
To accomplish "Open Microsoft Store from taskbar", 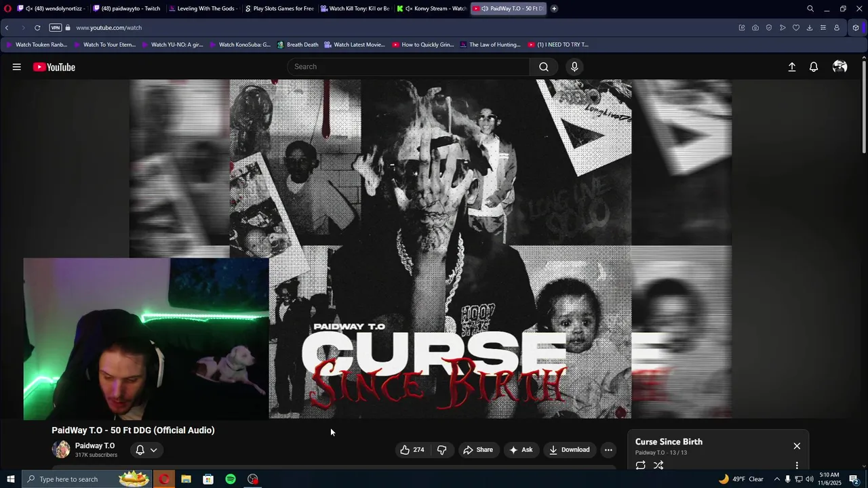I will tap(208, 479).
